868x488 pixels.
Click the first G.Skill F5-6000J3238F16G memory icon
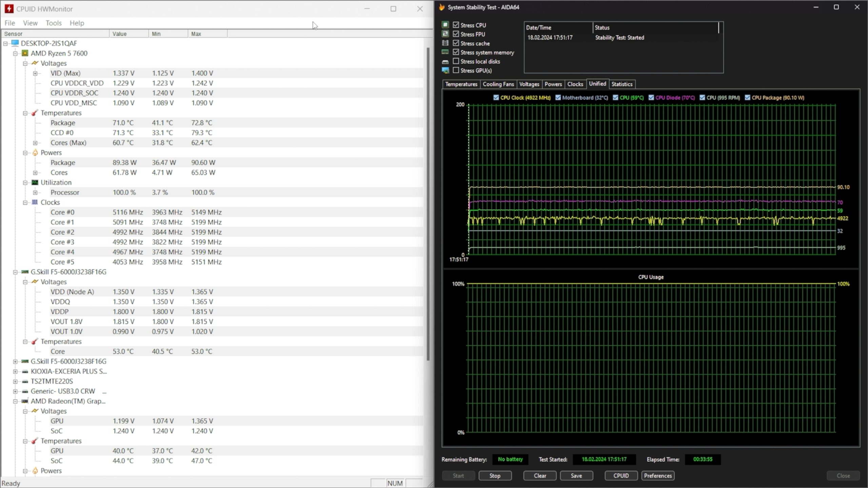coord(25,272)
